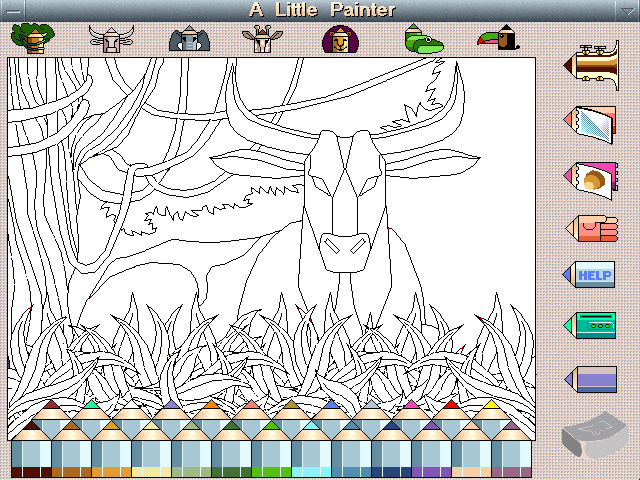
Task: Fill the buffalo's left ear
Action: click(257, 162)
